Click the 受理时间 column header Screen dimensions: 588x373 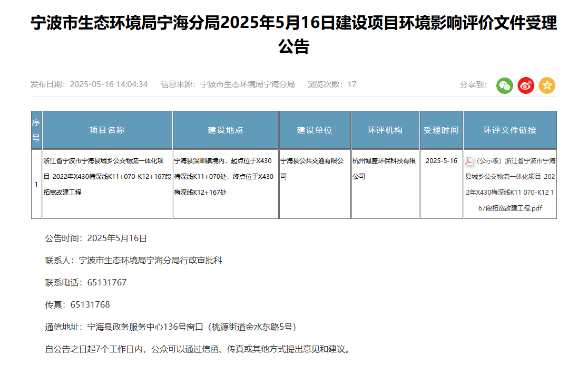[441, 130]
